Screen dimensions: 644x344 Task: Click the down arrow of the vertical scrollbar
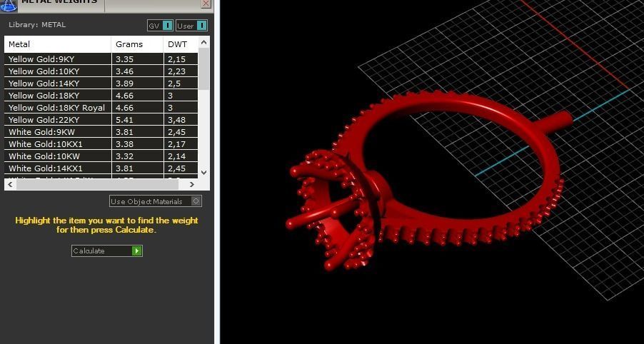(x=204, y=173)
